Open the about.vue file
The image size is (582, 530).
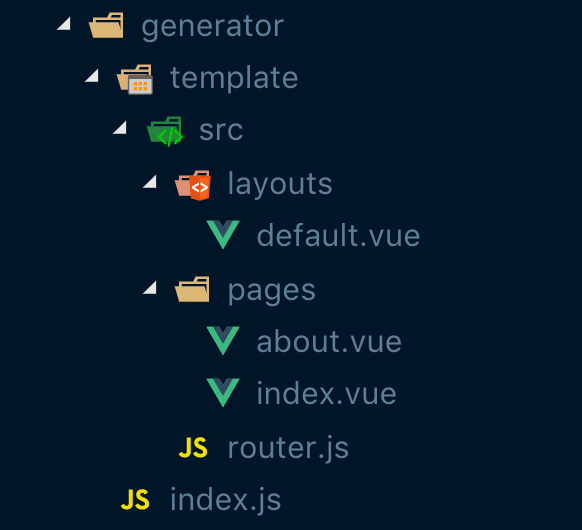coord(329,341)
